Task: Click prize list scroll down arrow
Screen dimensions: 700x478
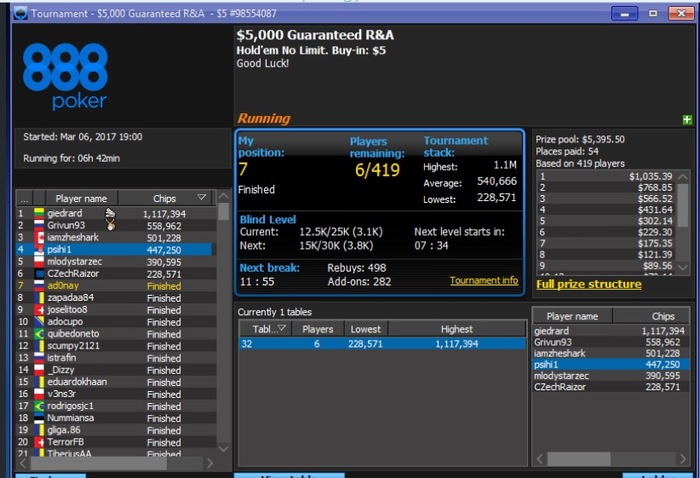Action: click(x=683, y=267)
